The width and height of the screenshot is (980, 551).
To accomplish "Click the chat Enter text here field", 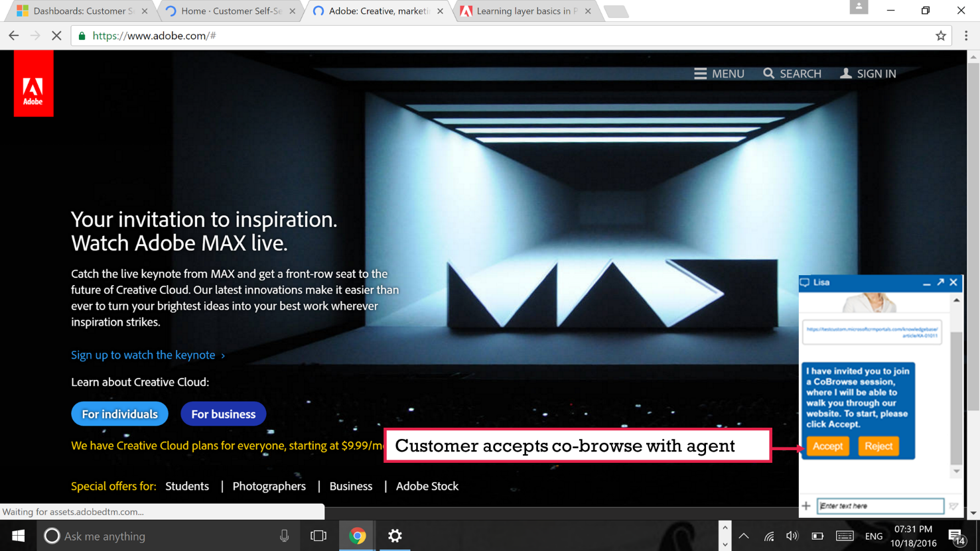I will point(880,506).
